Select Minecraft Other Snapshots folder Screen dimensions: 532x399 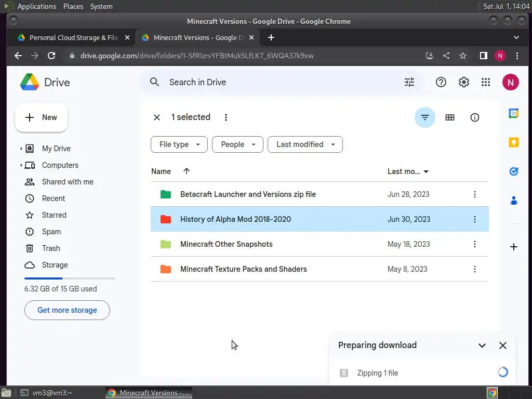click(x=320, y=244)
